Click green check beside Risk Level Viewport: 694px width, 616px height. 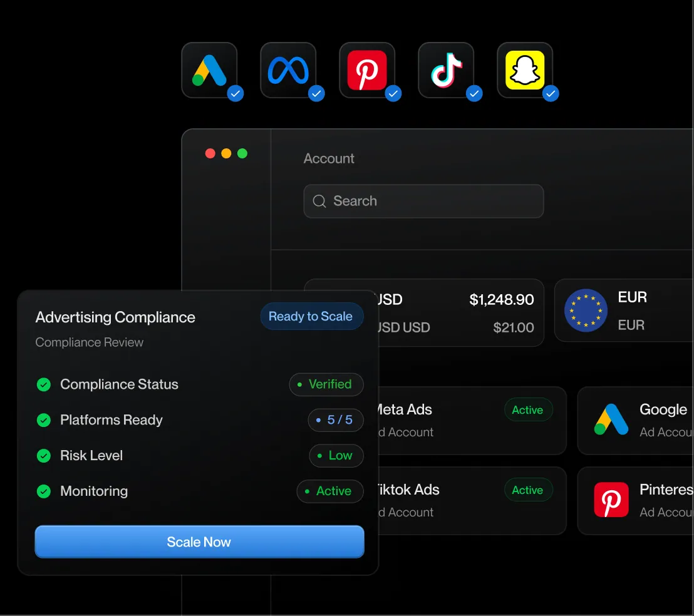pos(43,456)
